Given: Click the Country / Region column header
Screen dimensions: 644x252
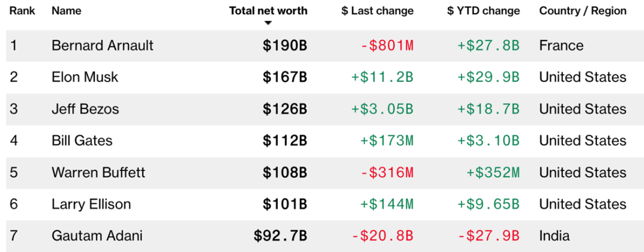Looking at the screenshot, I should [583, 11].
